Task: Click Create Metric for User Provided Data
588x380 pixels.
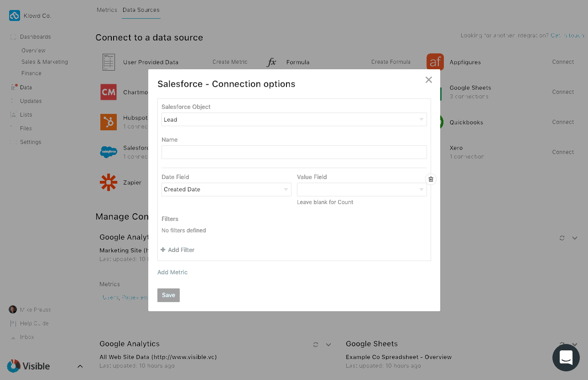Action: [230, 62]
